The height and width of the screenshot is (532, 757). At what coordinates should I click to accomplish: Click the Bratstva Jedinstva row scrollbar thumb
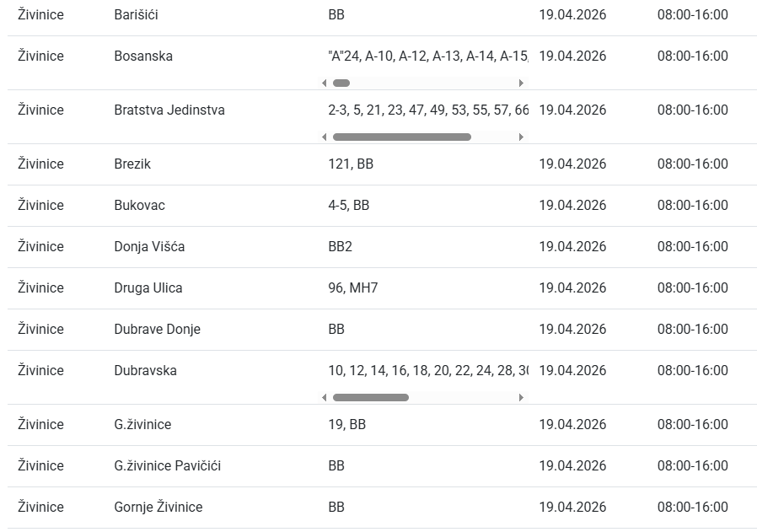(x=401, y=137)
